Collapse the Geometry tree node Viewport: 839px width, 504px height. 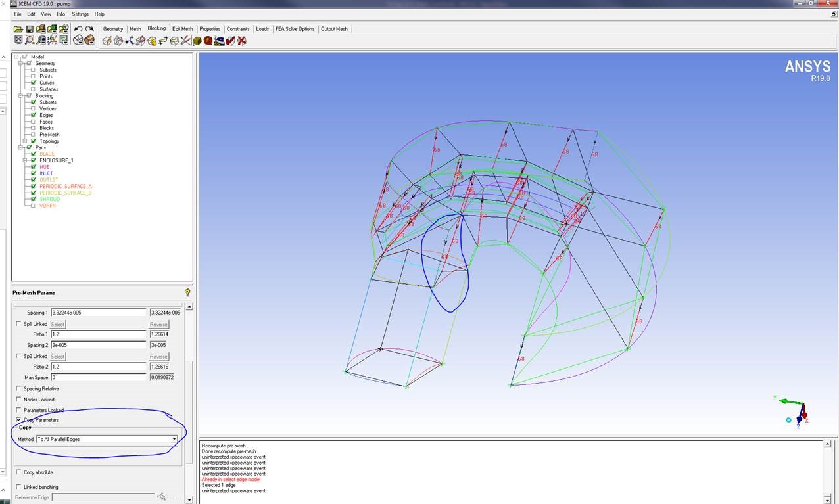point(20,63)
